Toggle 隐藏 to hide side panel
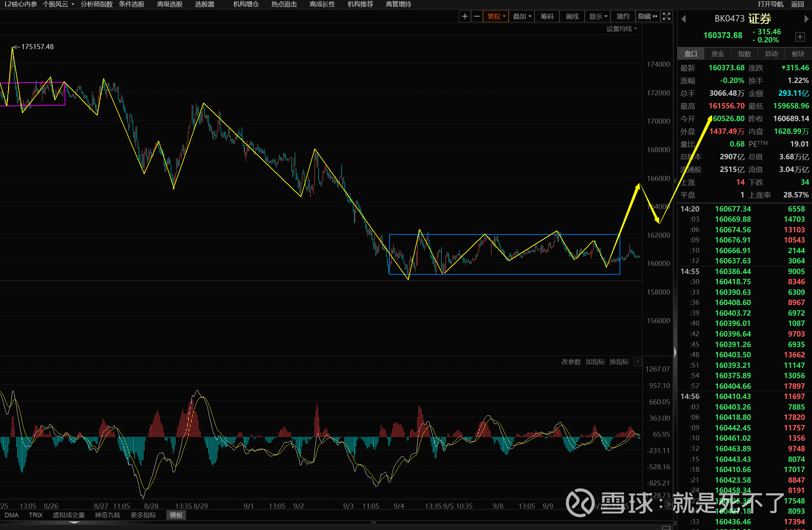The image size is (812, 530). (647, 16)
